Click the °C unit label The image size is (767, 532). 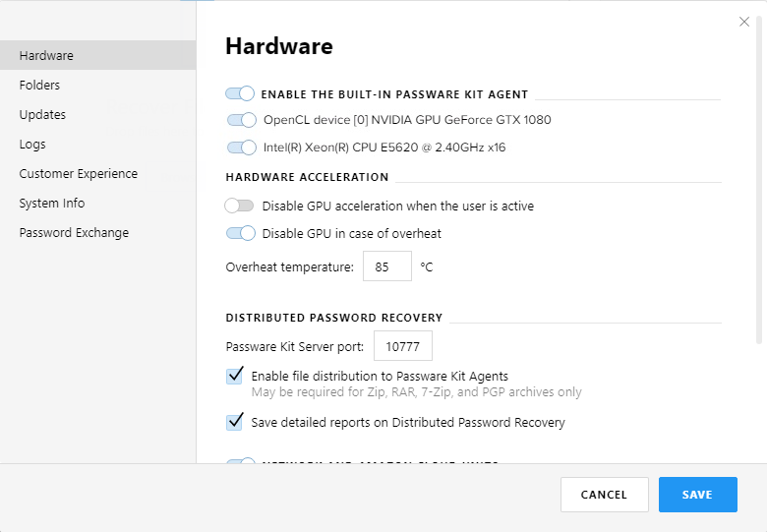pyautogui.click(x=427, y=266)
